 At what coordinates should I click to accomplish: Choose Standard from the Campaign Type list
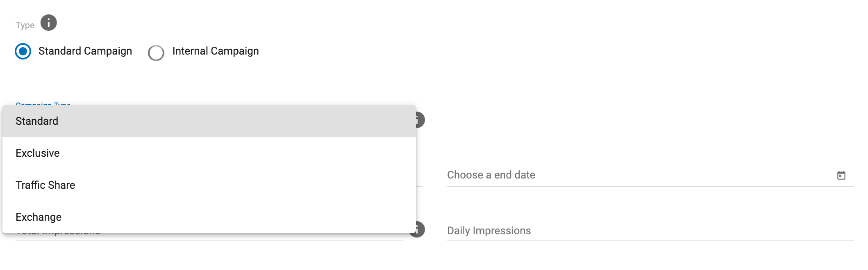tap(37, 121)
